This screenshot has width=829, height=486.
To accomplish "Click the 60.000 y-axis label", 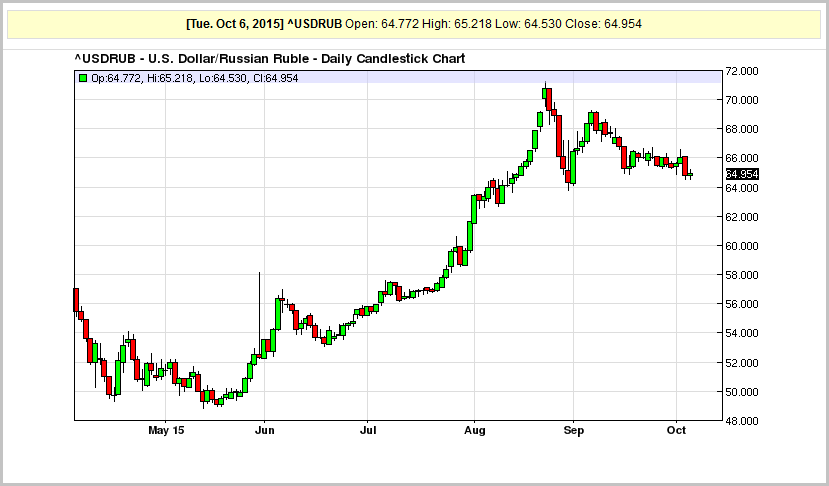I will (743, 246).
